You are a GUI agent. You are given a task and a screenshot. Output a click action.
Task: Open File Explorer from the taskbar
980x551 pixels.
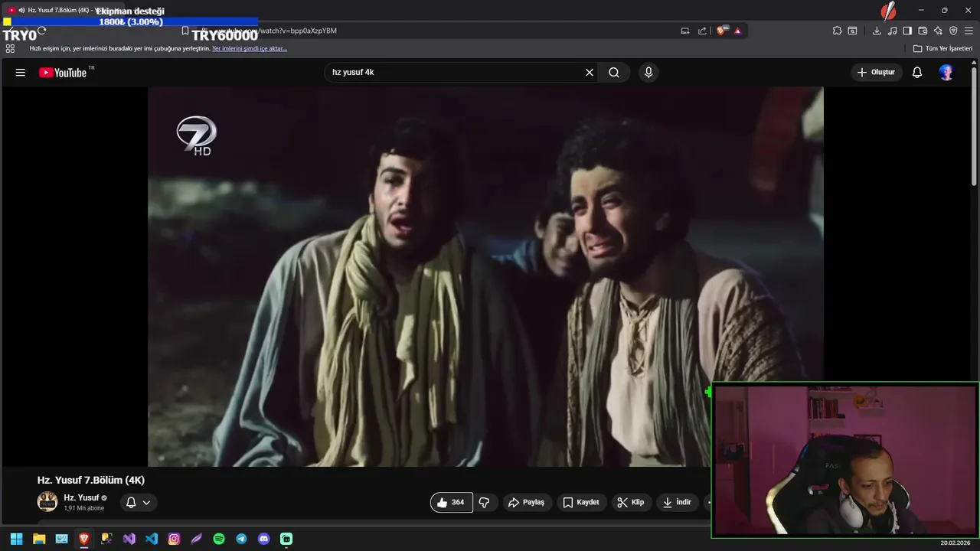pyautogui.click(x=39, y=539)
